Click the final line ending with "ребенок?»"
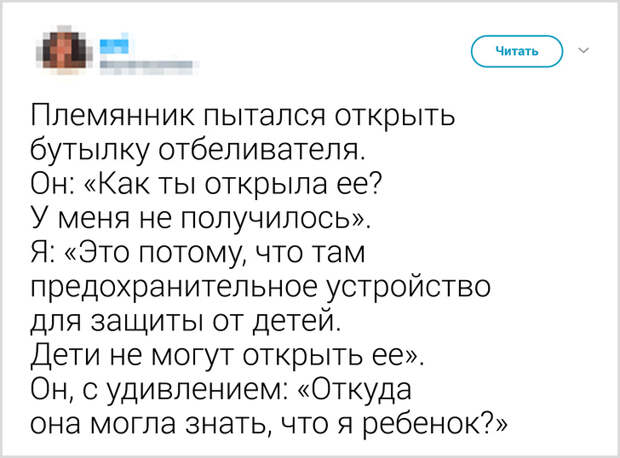This screenshot has height=458, width=620. tap(269, 424)
